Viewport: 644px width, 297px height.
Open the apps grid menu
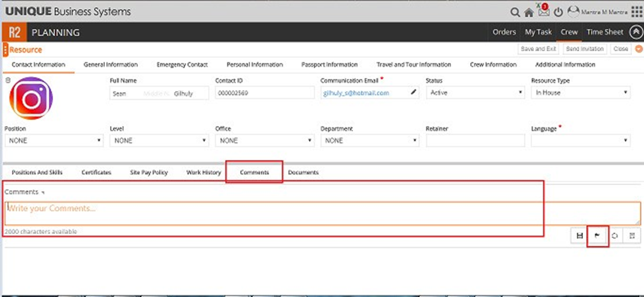coord(636,13)
